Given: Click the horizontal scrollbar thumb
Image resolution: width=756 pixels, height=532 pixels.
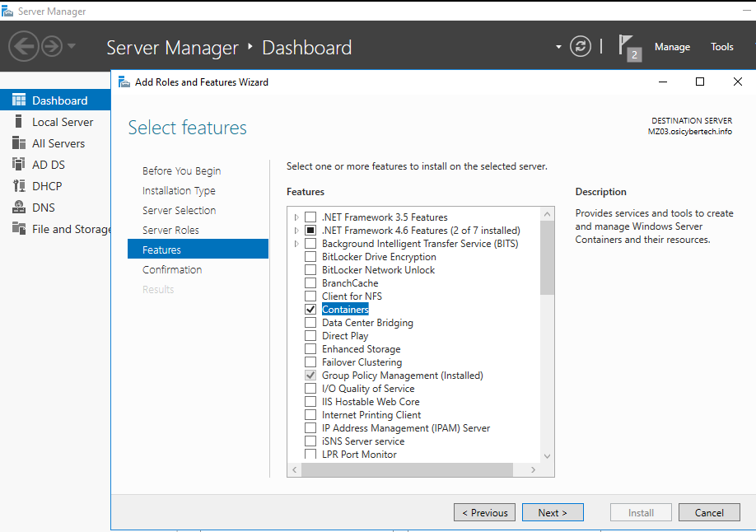Looking at the screenshot, I should coord(408,469).
